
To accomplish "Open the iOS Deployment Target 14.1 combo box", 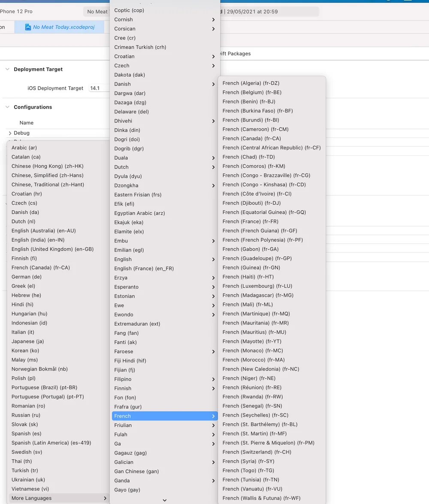I will (x=99, y=88).
